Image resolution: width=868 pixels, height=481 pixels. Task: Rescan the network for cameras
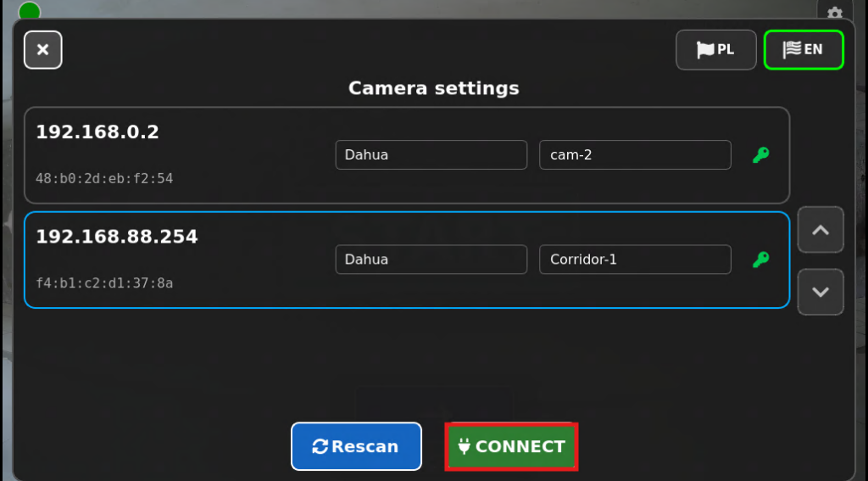click(356, 446)
